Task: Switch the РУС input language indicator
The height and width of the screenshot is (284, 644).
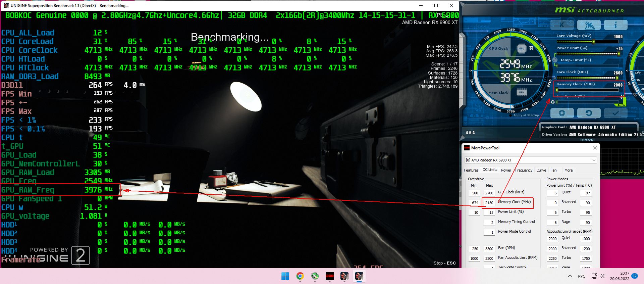Action: 582,276
